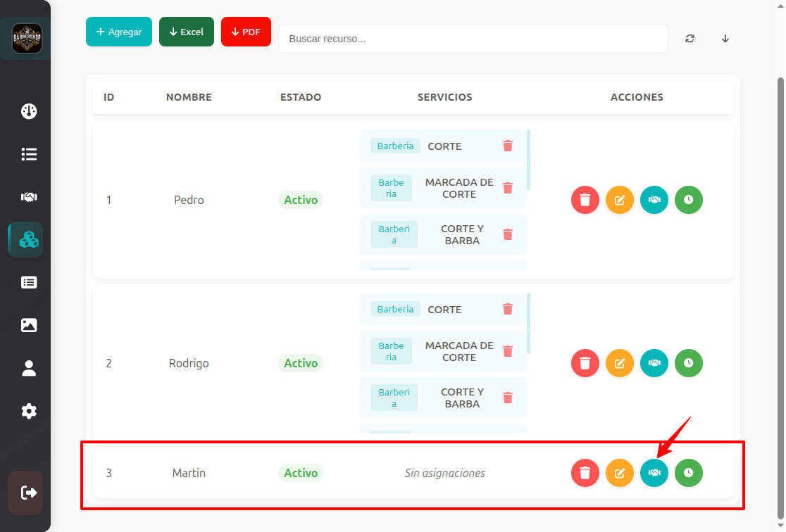Image resolution: width=786 pixels, height=532 pixels.
Task: Remove MARCADA DE CORTE service from Rodrigo
Action: pyautogui.click(x=508, y=351)
